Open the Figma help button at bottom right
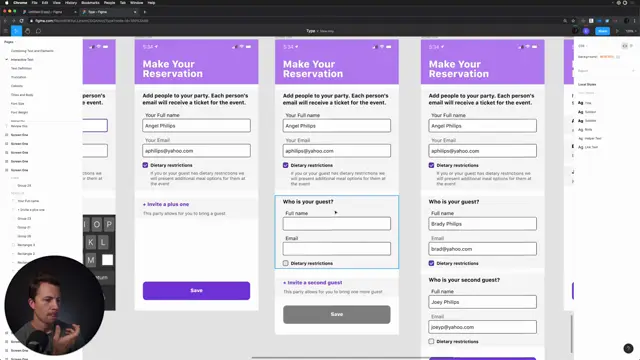640x360 pixels. [x=628, y=348]
